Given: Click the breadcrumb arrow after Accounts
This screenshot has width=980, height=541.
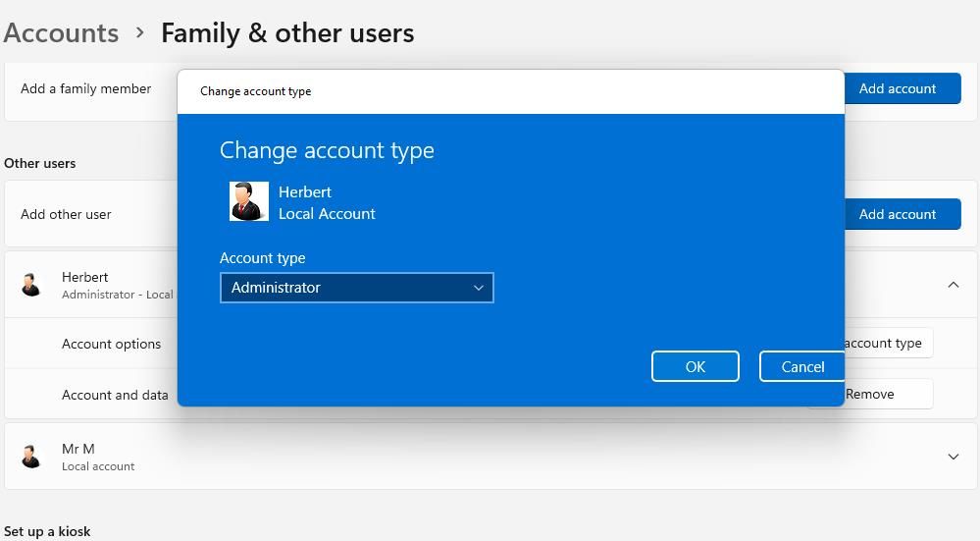Looking at the screenshot, I should coord(140,32).
